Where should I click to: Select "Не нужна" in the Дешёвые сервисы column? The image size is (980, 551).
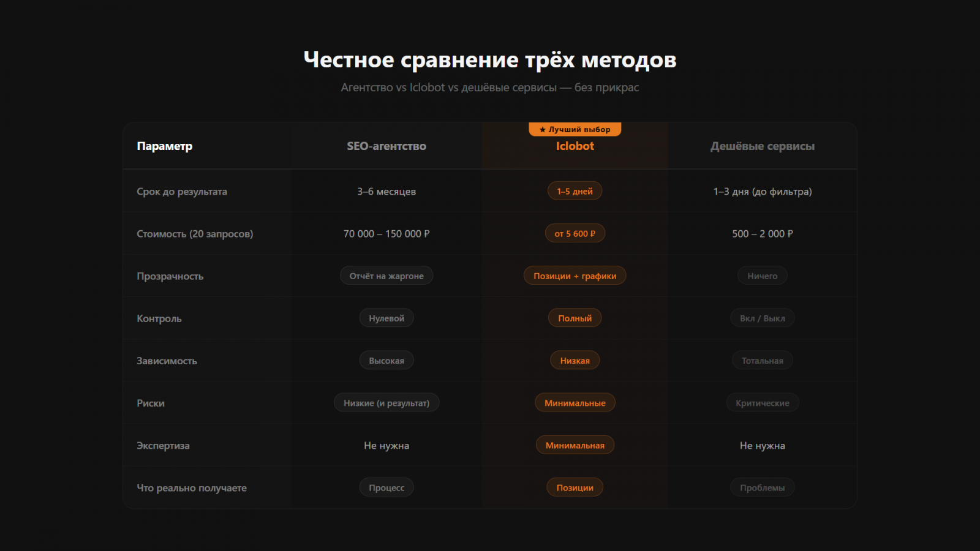click(763, 446)
